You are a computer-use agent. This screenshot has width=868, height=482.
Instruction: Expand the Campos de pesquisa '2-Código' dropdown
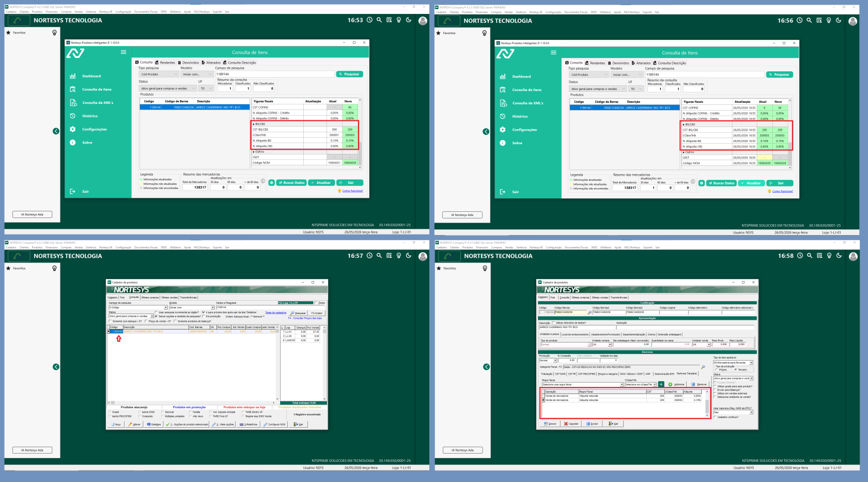[x=138, y=307]
